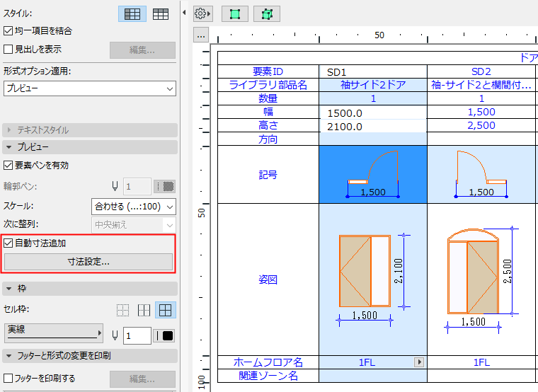Screen dimensions: 538x392
Task: Open the スケール 合わせる dropdown
Action: click(x=134, y=207)
